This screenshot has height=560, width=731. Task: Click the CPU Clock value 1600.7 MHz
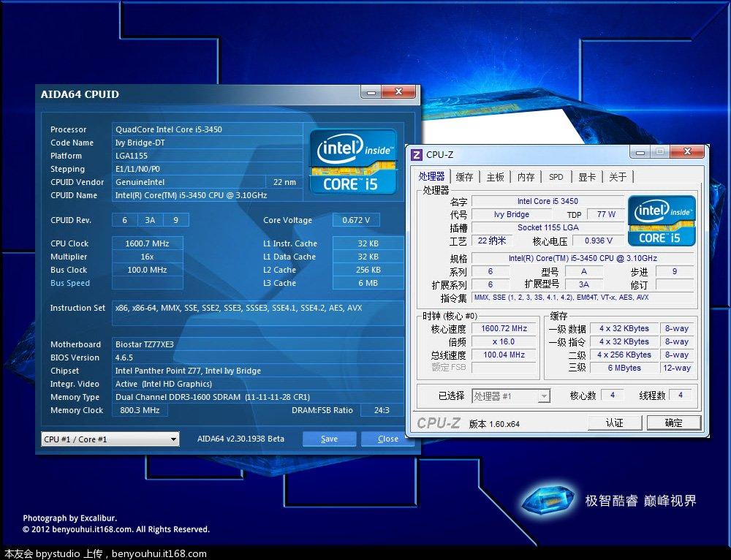148,243
